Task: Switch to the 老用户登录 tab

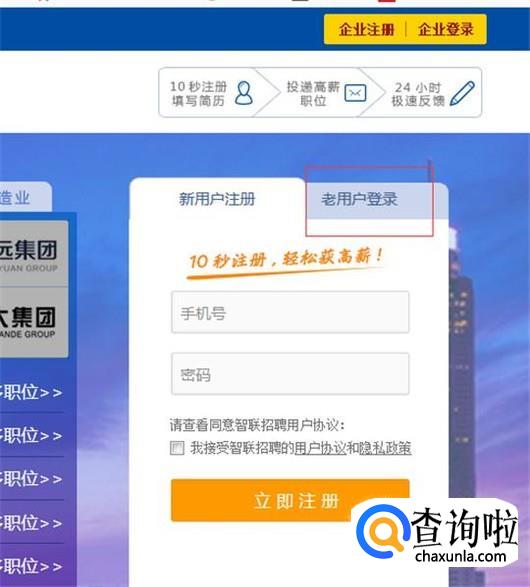Action: pos(359,199)
